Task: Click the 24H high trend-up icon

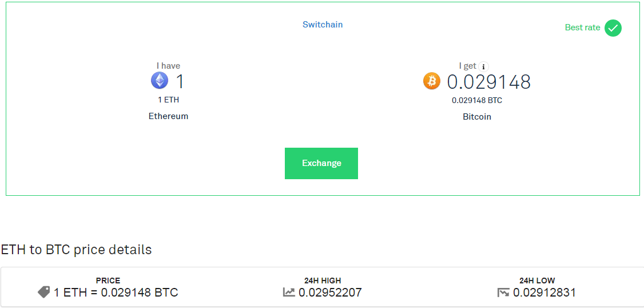Action: (289, 293)
